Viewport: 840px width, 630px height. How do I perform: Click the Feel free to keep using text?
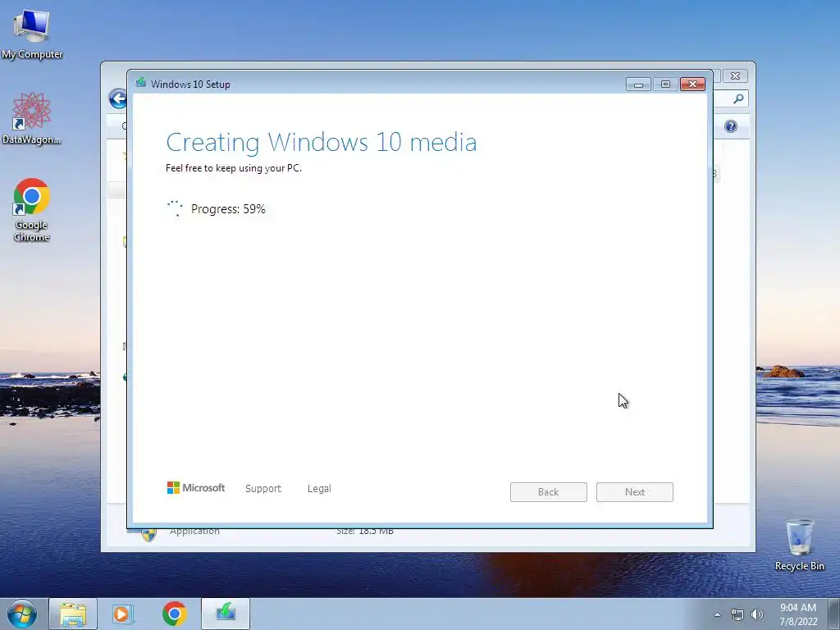coord(234,168)
